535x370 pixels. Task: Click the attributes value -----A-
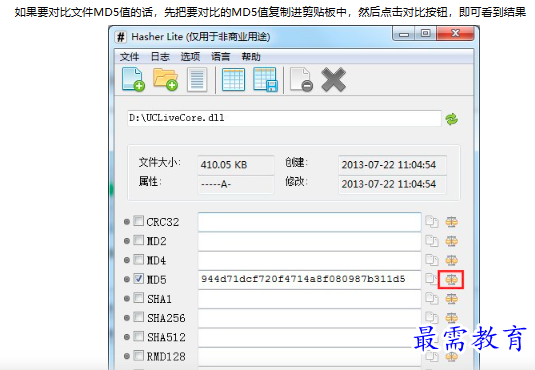coord(236,184)
